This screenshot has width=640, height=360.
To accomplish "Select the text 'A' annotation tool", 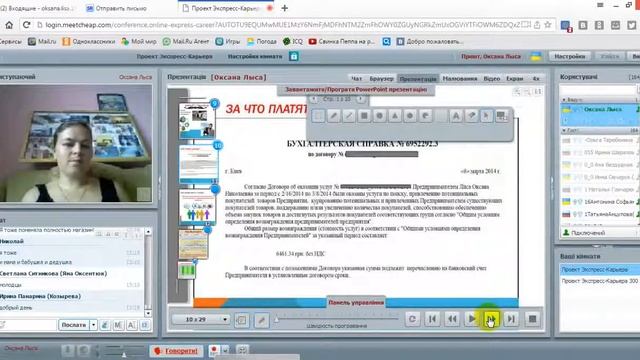I will click(456, 116).
